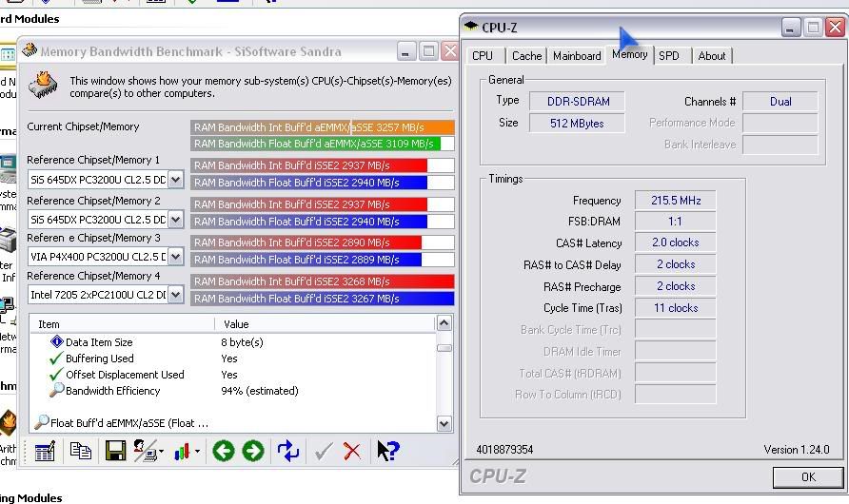
Task: Click the CPU-Z title bar icon
Action: pos(470,26)
